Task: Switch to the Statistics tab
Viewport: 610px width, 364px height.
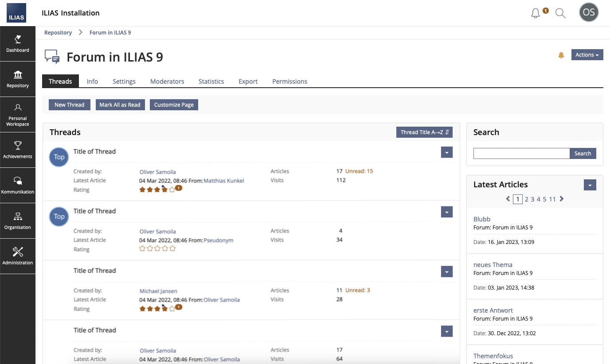Action: [x=211, y=81]
